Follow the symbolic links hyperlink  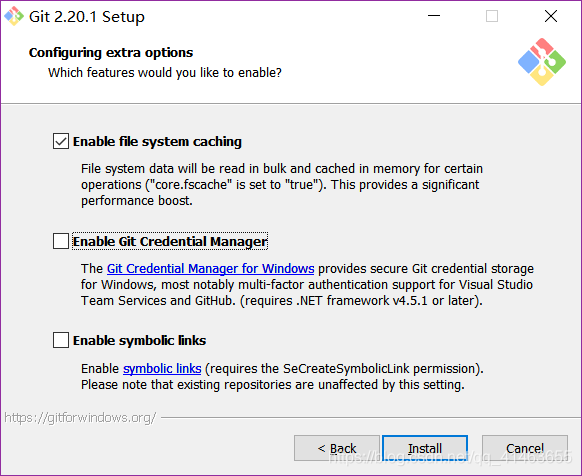coord(162,369)
